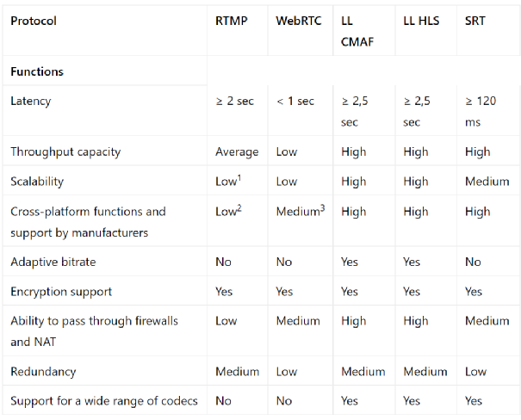This screenshot has height=420, width=521.
Task: Click the Throughput capacity row label
Action: 65,151
